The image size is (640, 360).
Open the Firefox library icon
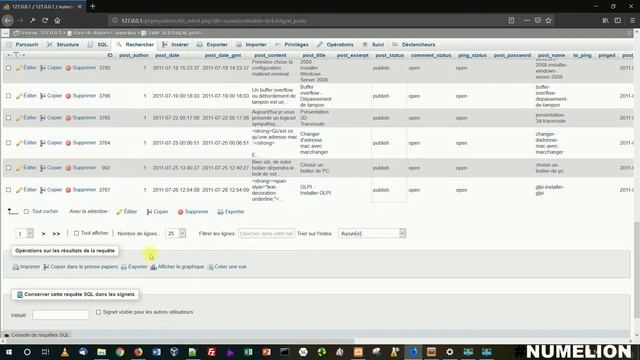(606, 20)
